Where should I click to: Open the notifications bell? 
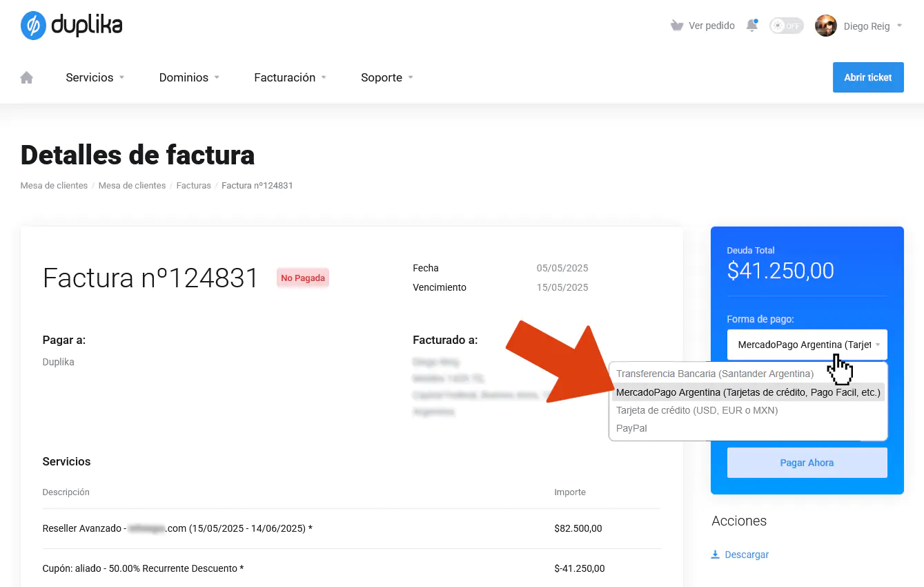click(752, 26)
